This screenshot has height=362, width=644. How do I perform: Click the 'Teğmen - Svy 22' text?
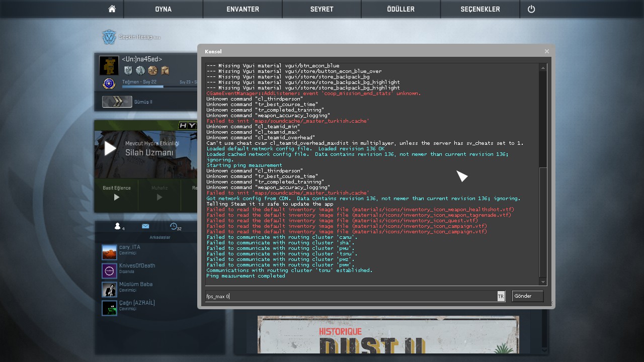tap(139, 81)
